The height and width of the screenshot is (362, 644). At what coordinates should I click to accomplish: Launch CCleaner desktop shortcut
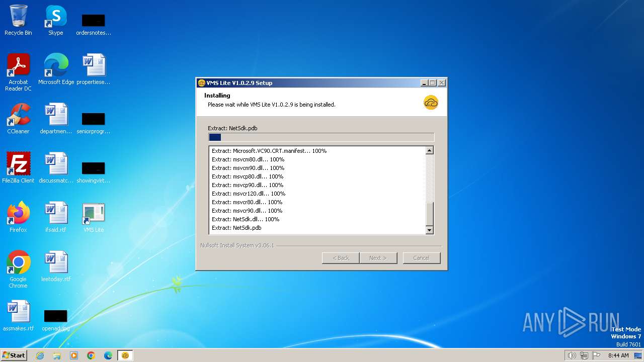click(x=18, y=118)
